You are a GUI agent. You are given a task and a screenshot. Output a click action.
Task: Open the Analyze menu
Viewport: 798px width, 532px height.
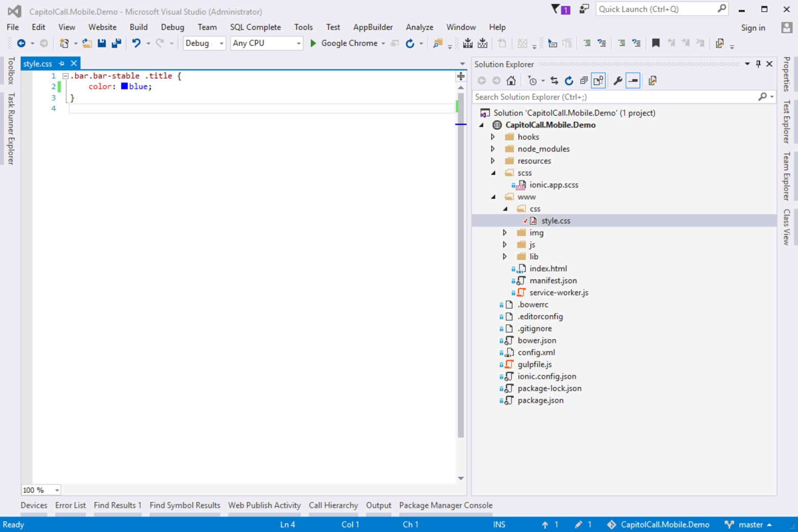click(420, 27)
